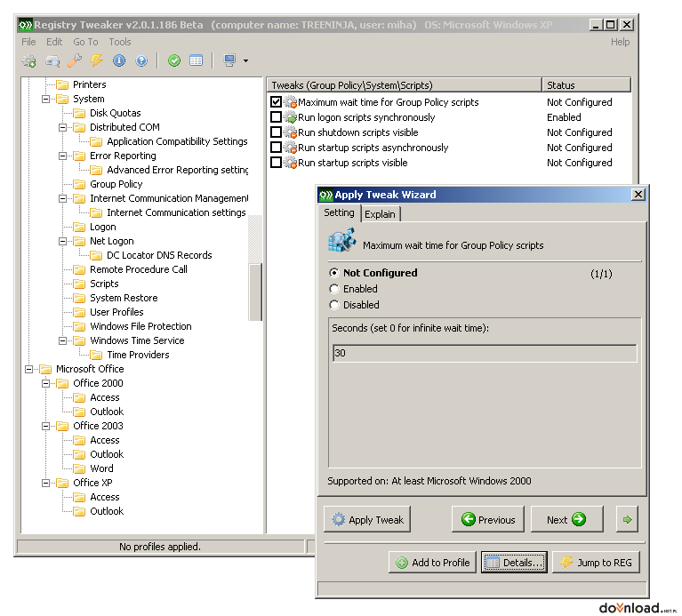This screenshot has width=682, height=616.
Task: Select the Enabled radio button
Action: 334,289
